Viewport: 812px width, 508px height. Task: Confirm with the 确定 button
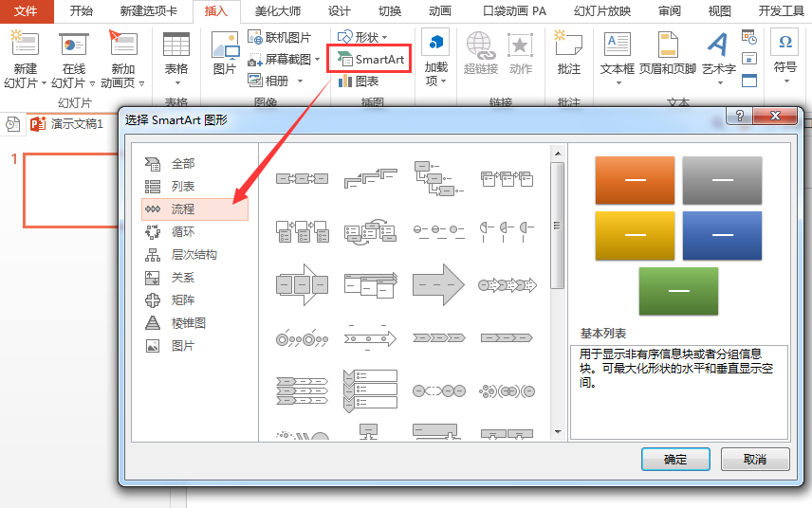[675, 459]
